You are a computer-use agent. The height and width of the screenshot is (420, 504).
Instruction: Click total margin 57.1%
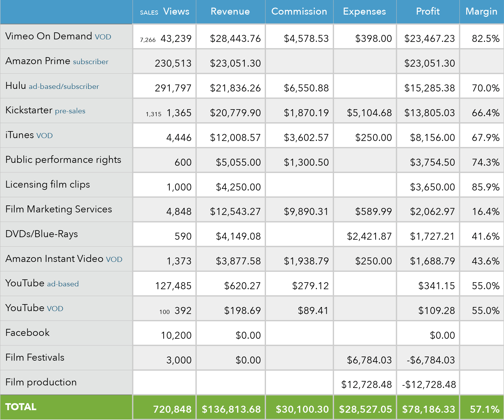tap(482, 408)
